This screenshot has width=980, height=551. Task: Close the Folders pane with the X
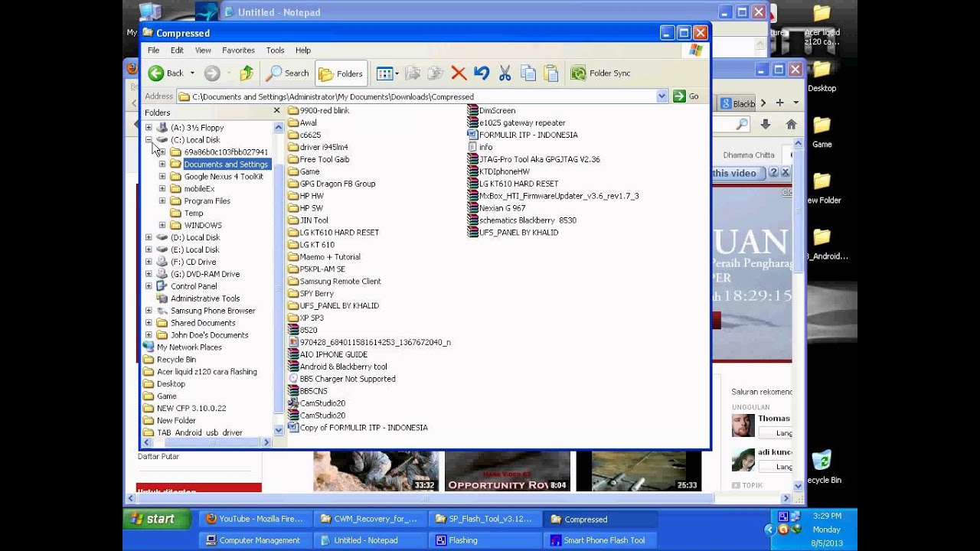click(x=277, y=111)
